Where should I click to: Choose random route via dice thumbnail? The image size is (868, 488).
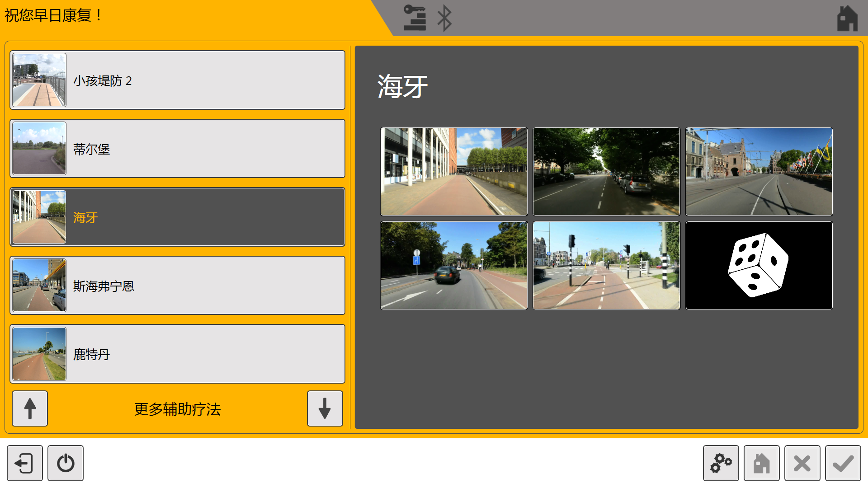tap(759, 265)
